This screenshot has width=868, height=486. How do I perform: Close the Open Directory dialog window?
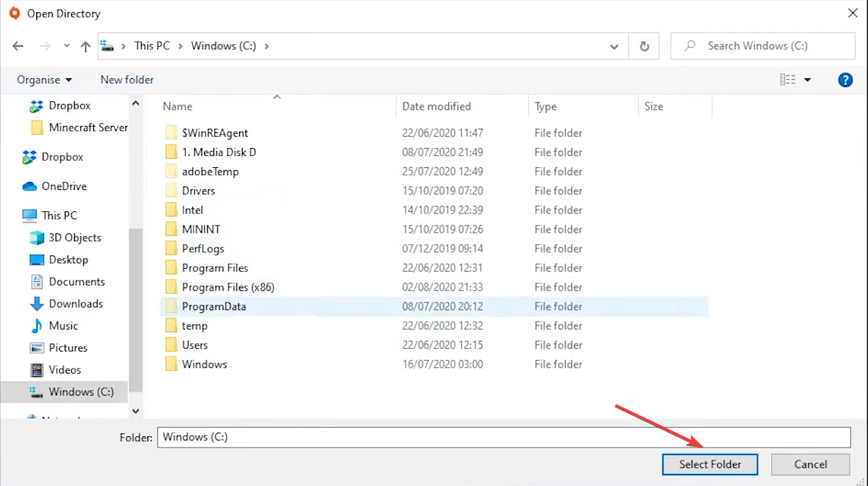(852, 13)
